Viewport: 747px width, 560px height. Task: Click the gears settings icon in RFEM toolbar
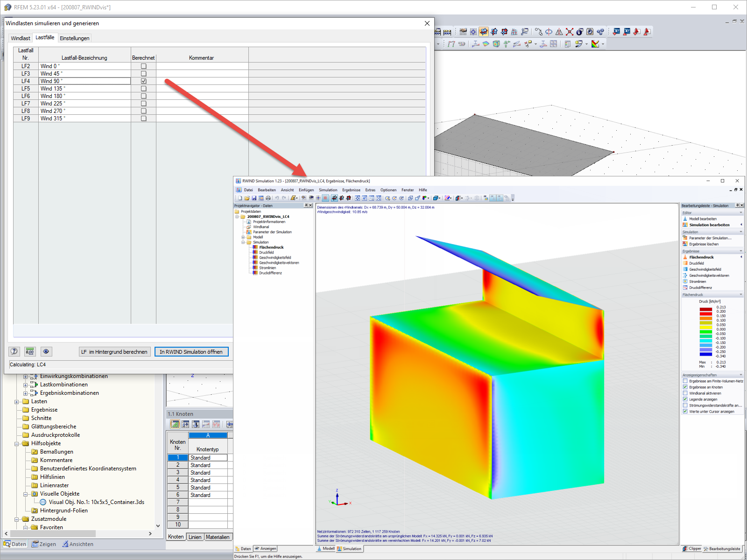pyautogui.click(x=600, y=32)
